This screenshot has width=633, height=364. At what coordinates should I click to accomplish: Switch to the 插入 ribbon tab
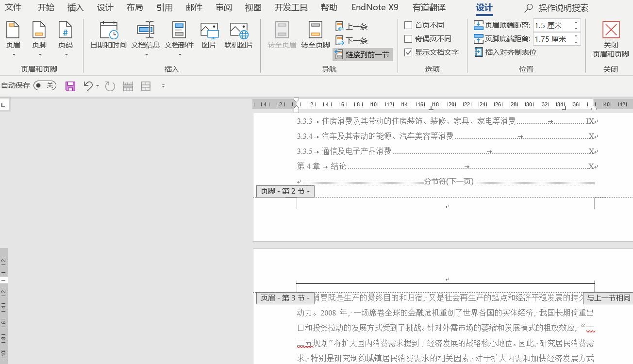(75, 7)
